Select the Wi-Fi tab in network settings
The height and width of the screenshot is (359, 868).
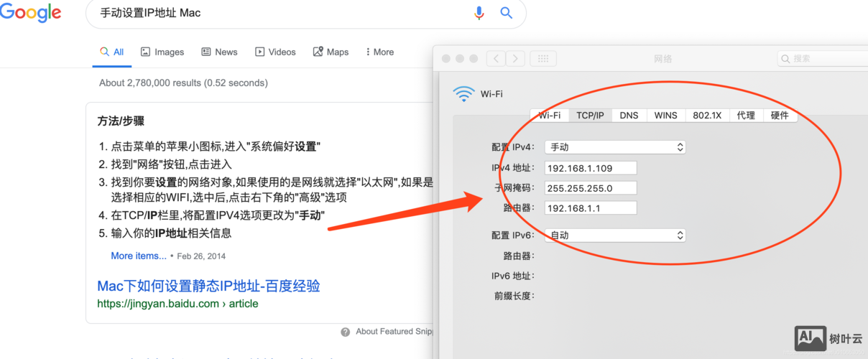point(550,115)
